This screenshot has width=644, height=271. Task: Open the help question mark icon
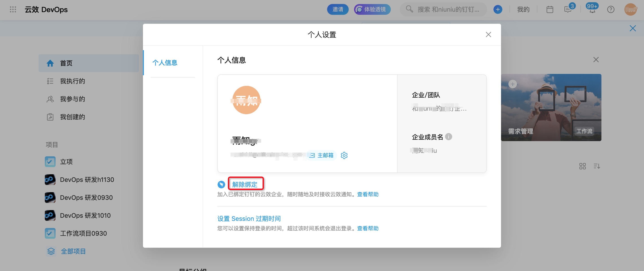click(611, 9)
